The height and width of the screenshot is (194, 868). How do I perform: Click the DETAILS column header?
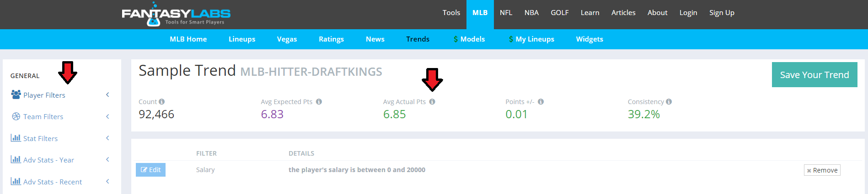coord(301,153)
